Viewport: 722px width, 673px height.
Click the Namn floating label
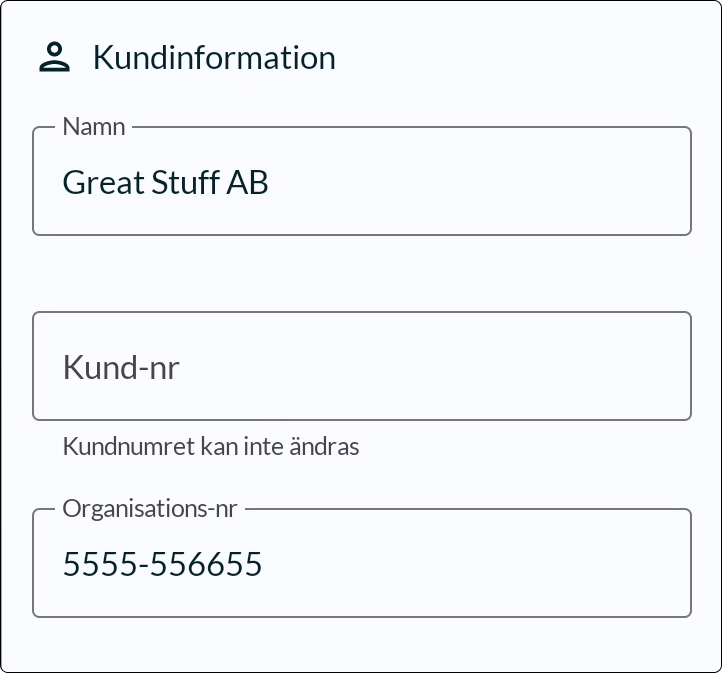[x=94, y=127]
